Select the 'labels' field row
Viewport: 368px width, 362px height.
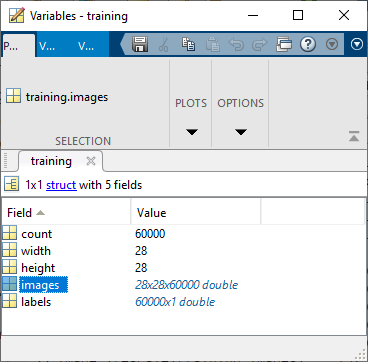[183, 302]
